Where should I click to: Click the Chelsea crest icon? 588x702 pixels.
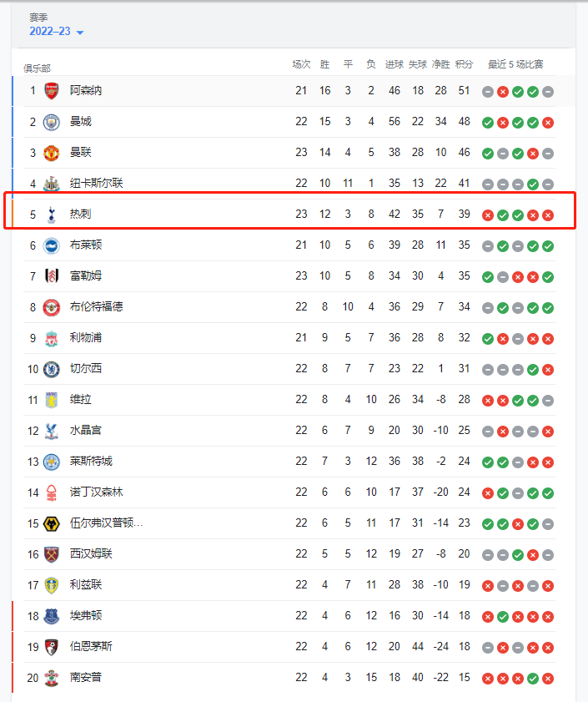click(x=52, y=369)
